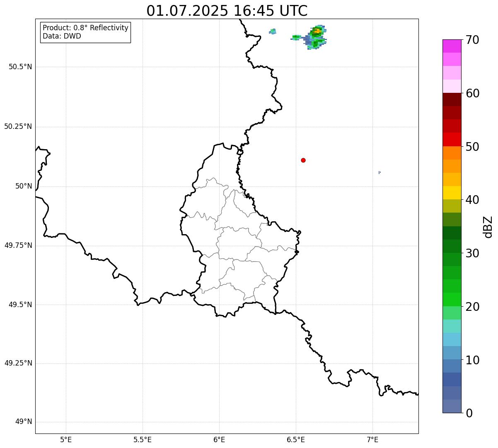Click the "50.25°N" latitude label

point(18,126)
